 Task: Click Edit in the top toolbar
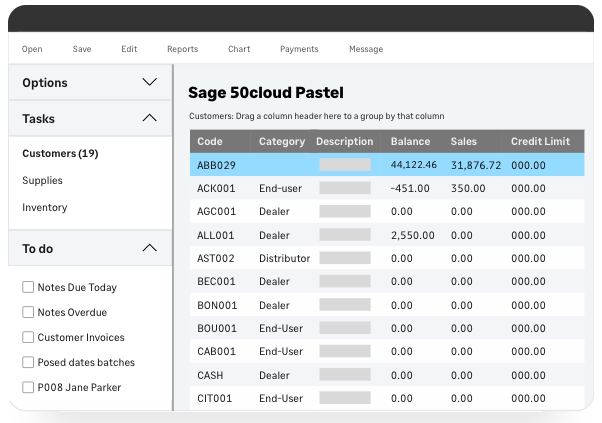[129, 49]
